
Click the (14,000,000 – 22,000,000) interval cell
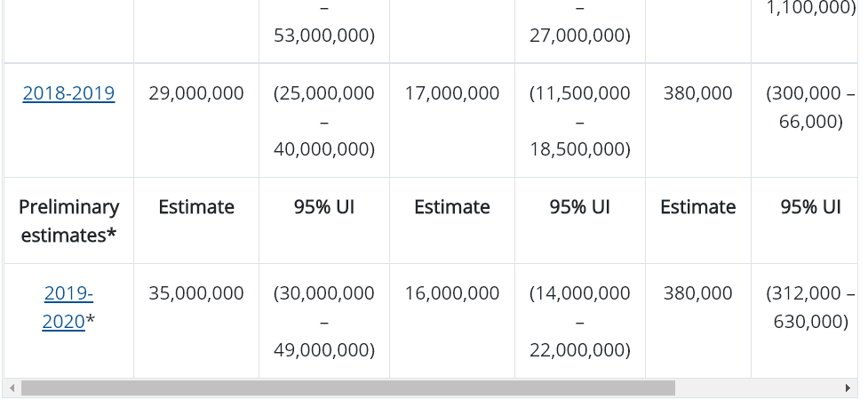click(579, 321)
